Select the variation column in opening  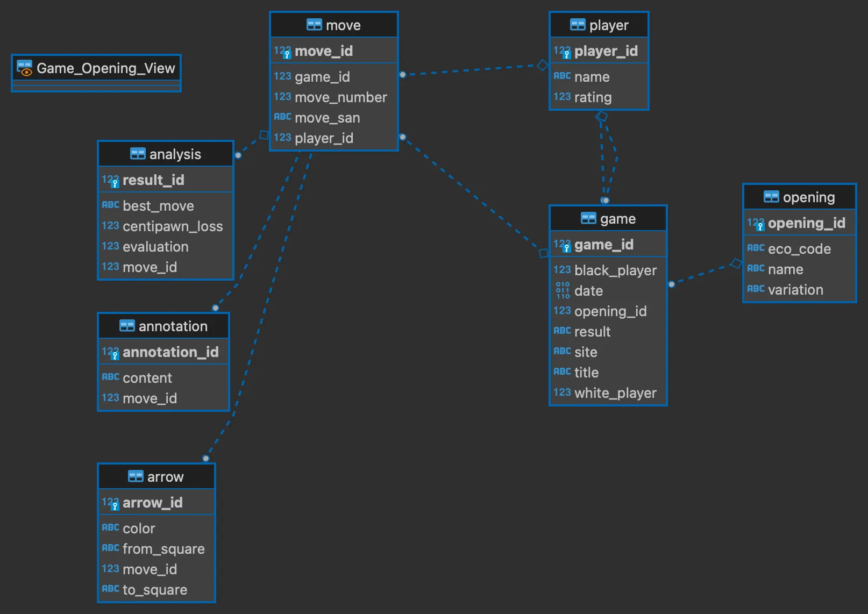795,290
